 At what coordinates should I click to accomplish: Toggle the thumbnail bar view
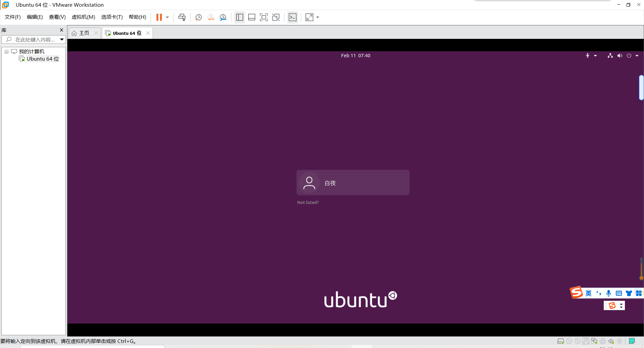point(252,17)
